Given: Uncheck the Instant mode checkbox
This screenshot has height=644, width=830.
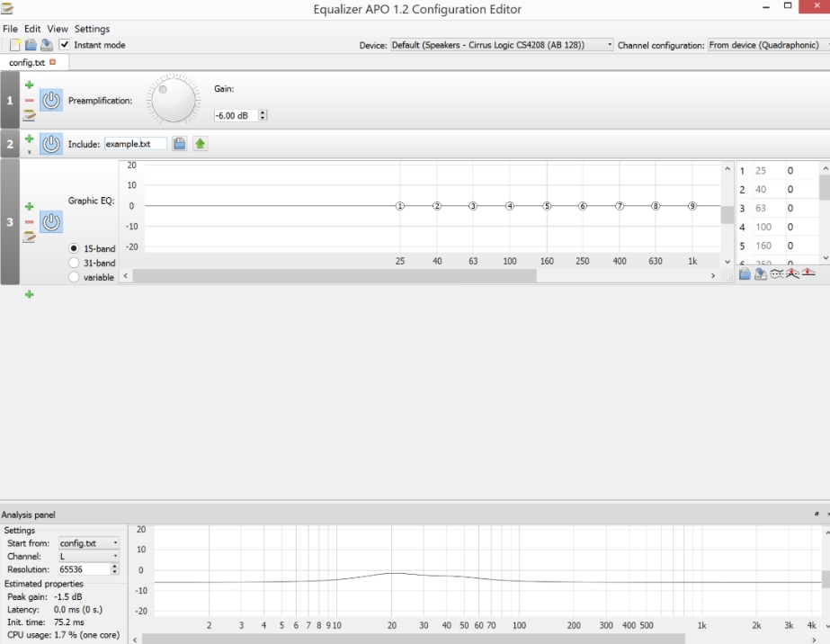Looking at the screenshot, I should tap(65, 45).
